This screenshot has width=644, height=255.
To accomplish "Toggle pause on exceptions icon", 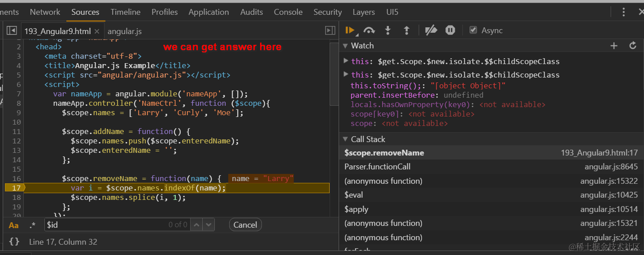I will 450,30.
